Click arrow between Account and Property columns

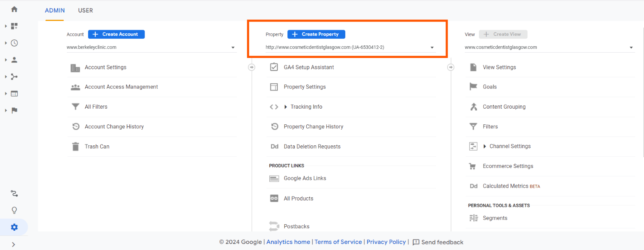pos(252,67)
